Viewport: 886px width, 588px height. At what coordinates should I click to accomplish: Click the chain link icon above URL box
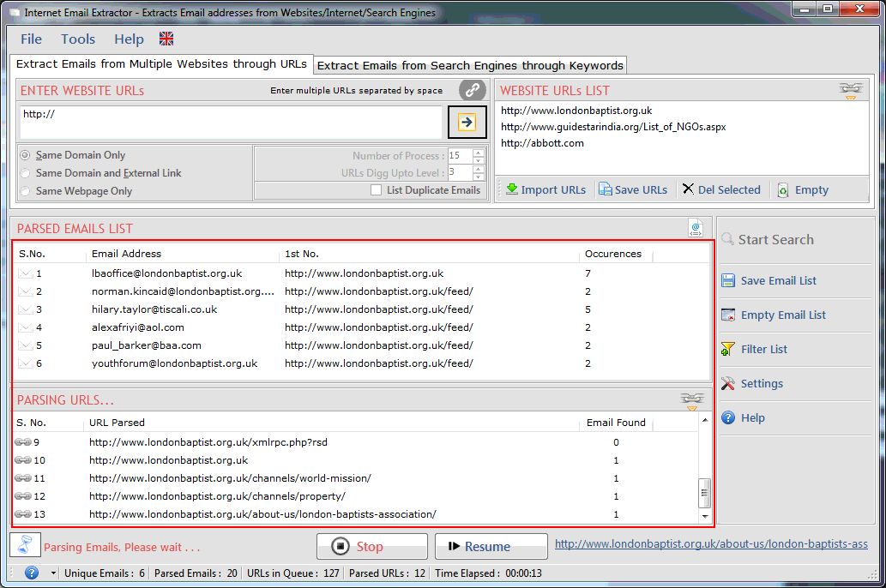(x=473, y=90)
